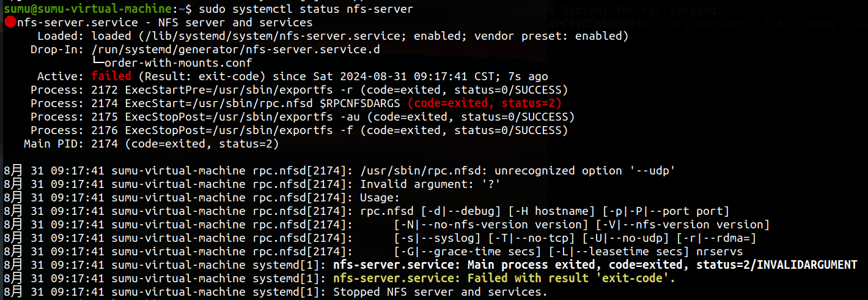868x300 pixels.
Task: Click the order-with-mounts.conf drop-in file entry
Action: 178,63
